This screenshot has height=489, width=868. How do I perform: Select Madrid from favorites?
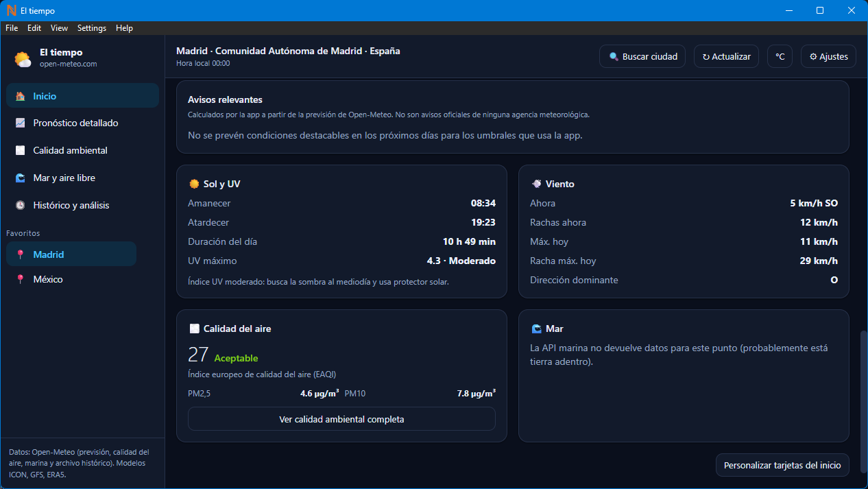pyautogui.click(x=71, y=254)
